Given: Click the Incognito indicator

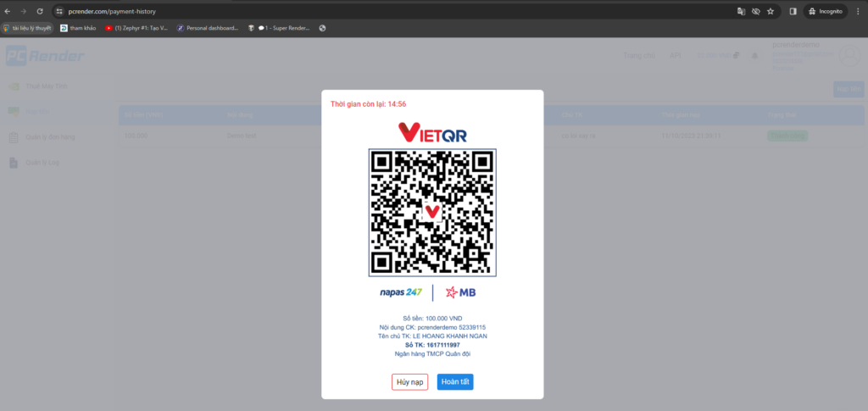Looking at the screenshot, I should coord(826,11).
